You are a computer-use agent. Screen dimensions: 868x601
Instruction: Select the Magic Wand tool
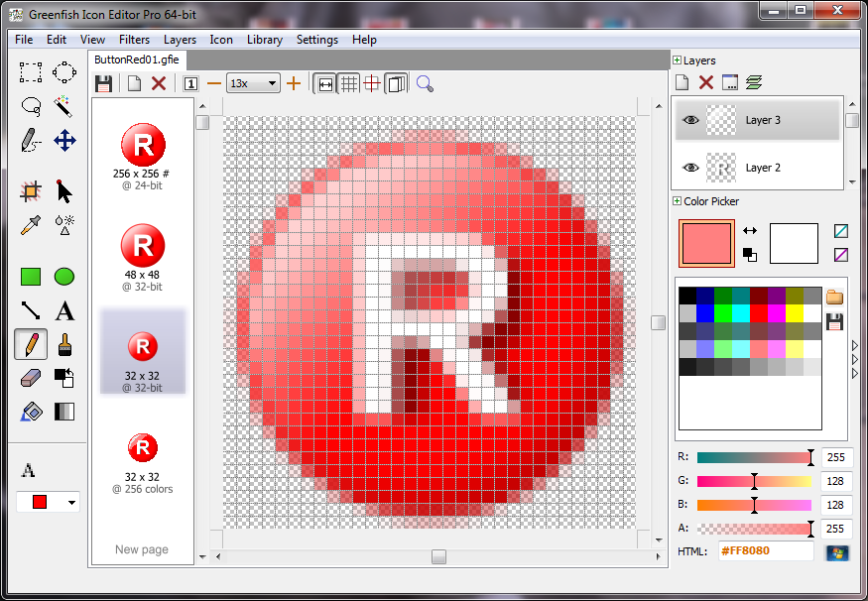click(63, 106)
